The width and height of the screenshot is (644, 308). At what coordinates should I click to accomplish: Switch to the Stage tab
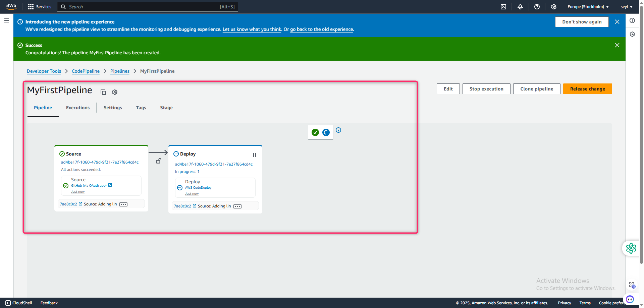[166, 108]
